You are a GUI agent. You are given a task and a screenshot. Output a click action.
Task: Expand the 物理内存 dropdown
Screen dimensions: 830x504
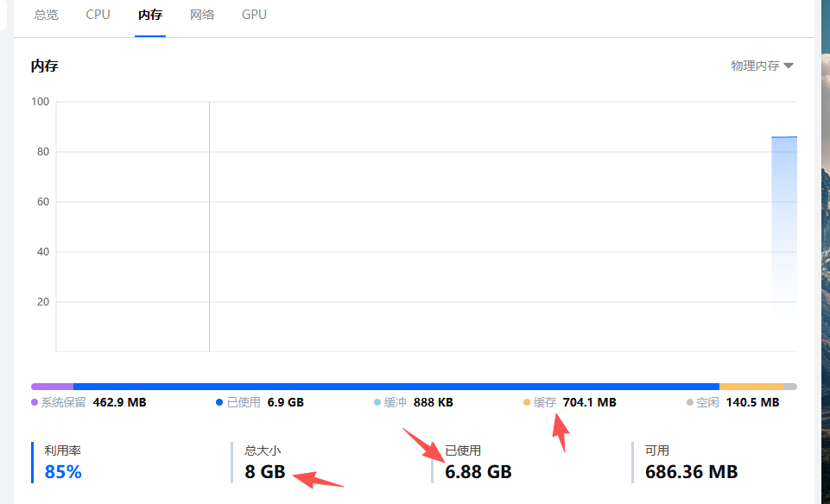click(x=762, y=66)
